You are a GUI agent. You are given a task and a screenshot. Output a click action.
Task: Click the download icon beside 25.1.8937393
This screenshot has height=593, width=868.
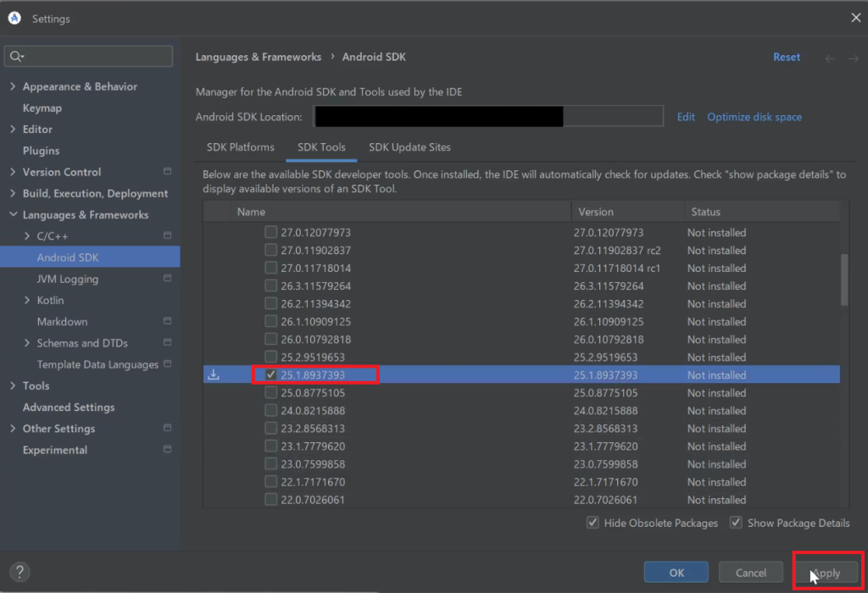[214, 374]
